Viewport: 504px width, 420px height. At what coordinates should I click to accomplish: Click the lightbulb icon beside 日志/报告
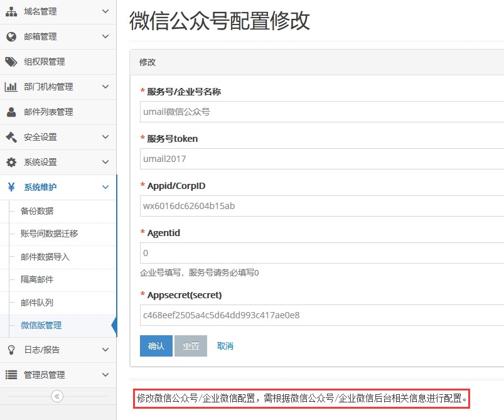pos(11,350)
